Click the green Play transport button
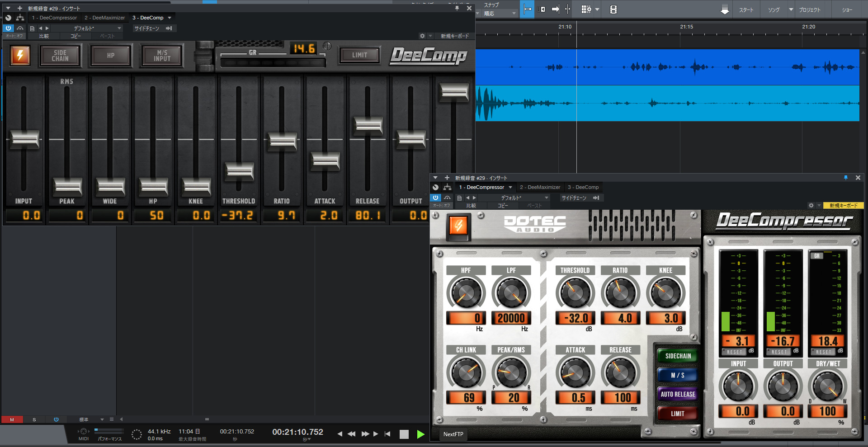The width and height of the screenshot is (868, 447). pyautogui.click(x=420, y=434)
